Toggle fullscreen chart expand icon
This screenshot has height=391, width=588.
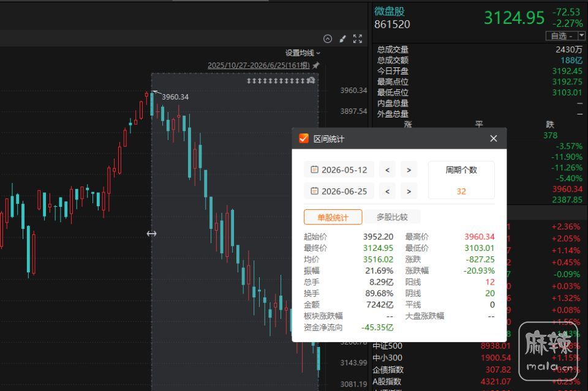pos(357,39)
